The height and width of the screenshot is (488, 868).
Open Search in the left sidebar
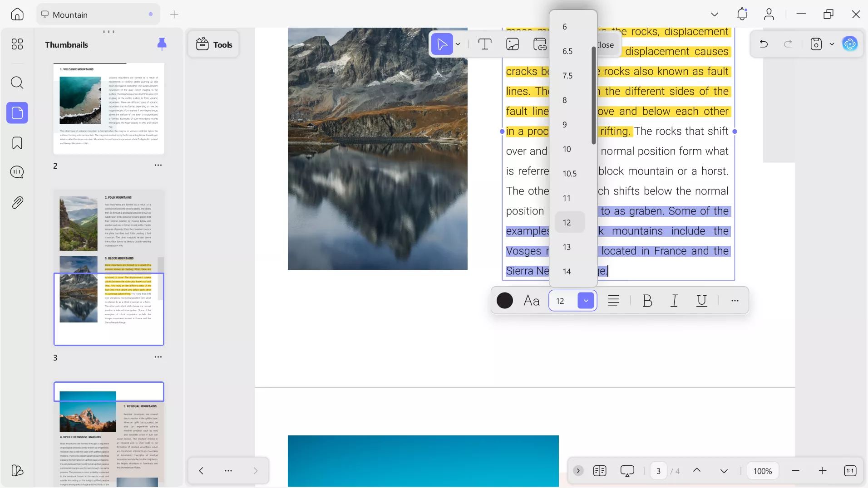[x=17, y=83]
